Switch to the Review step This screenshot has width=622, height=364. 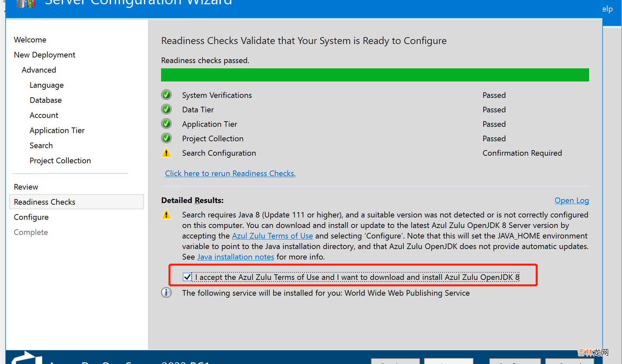(26, 187)
